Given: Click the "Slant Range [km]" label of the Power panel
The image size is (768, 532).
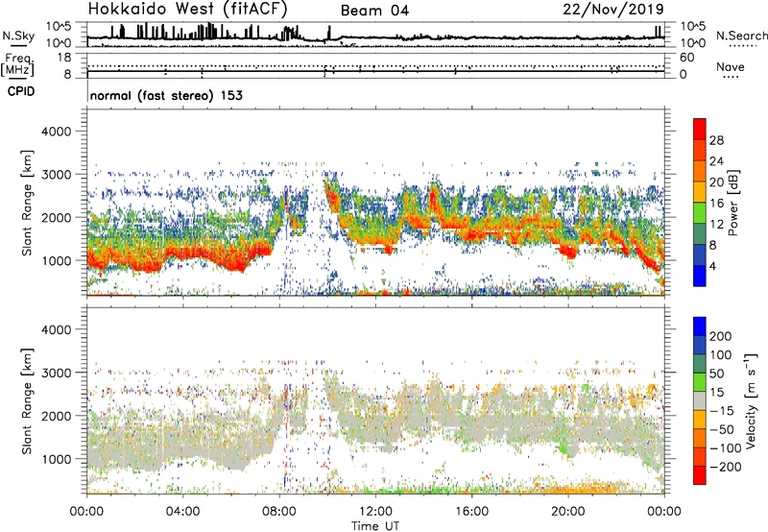Looking at the screenshot, I should click(x=27, y=203).
